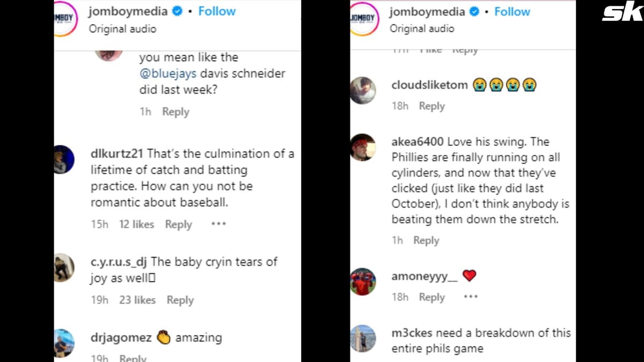644x362 pixels.
Task: Click the jomboymedia profile logo in left panel
Action: tap(65, 18)
